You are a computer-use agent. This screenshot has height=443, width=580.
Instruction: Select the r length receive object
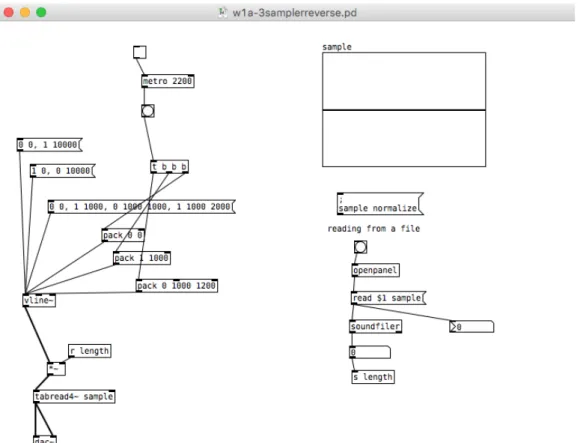[90, 351]
